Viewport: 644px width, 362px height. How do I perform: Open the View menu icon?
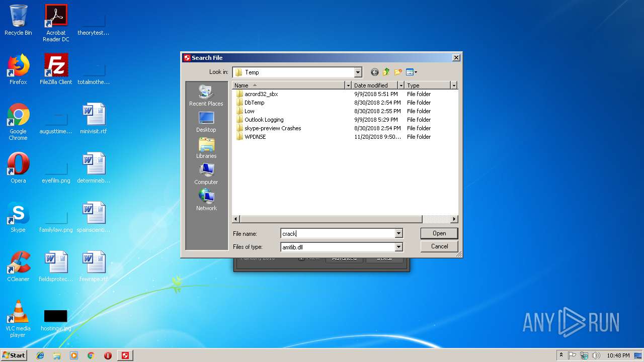411,72
